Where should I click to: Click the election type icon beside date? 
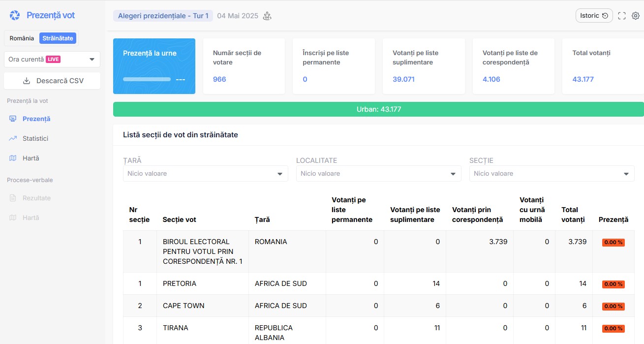tap(267, 16)
